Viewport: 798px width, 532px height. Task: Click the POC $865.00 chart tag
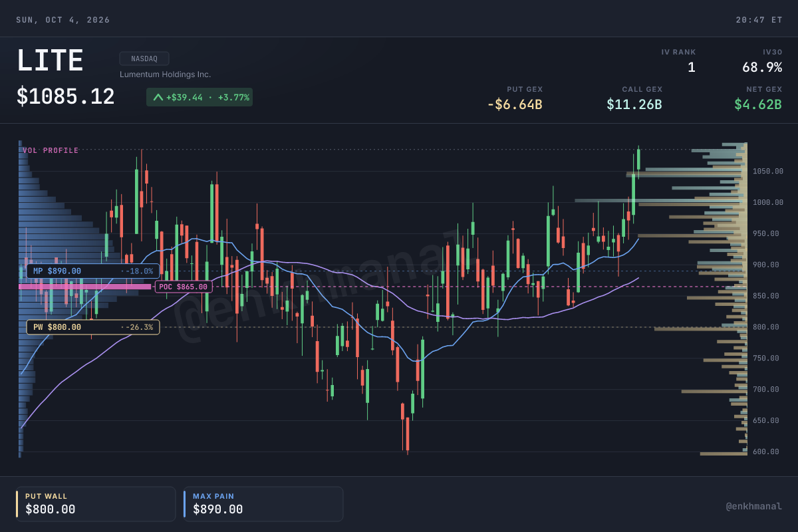pyautogui.click(x=183, y=287)
